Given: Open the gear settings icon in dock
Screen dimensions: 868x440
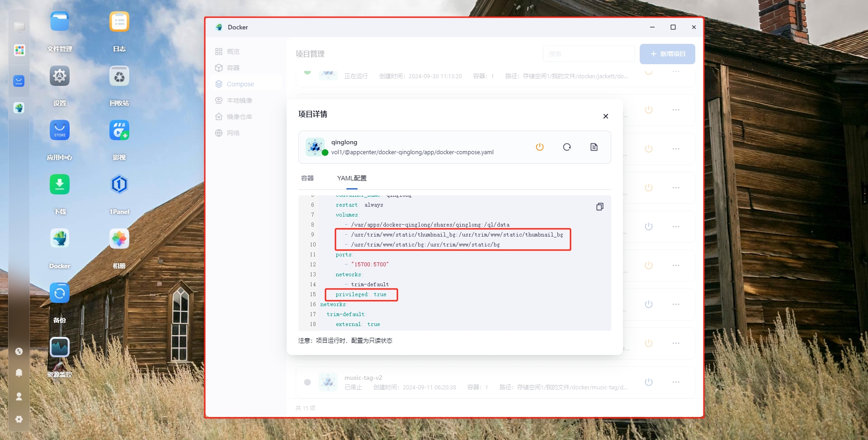Looking at the screenshot, I should point(19,419).
